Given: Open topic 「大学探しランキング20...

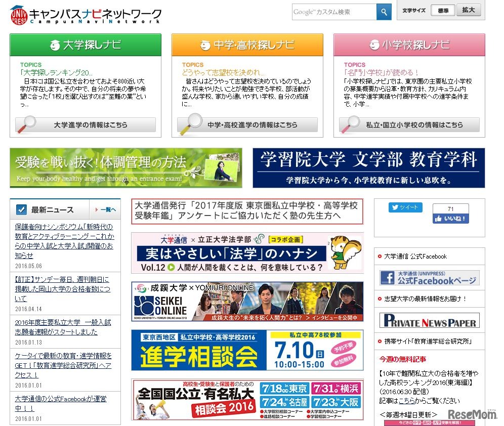Looking at the screenshot, I should click(56, 73).
